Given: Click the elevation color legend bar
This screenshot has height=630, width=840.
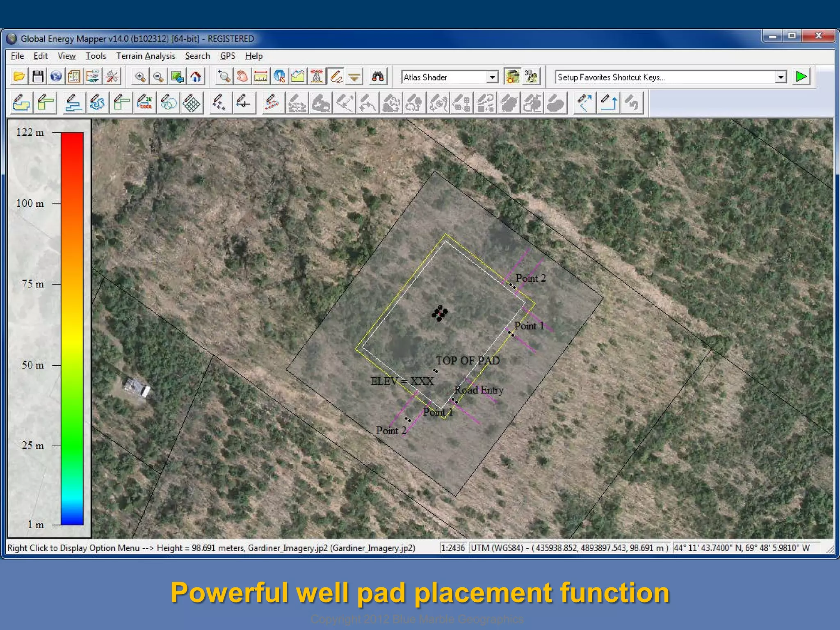Looking at the screenshot, I should 72,329.
